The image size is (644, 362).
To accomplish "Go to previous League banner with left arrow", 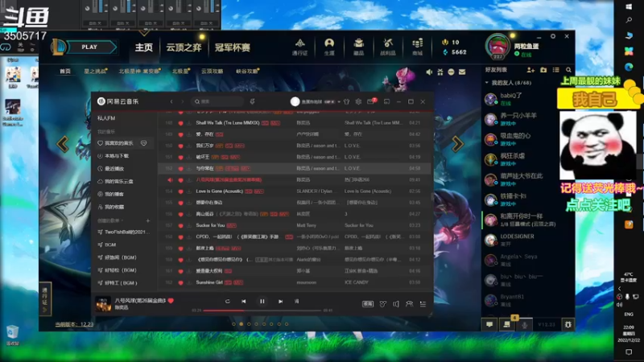I will (x=63, y=144).
